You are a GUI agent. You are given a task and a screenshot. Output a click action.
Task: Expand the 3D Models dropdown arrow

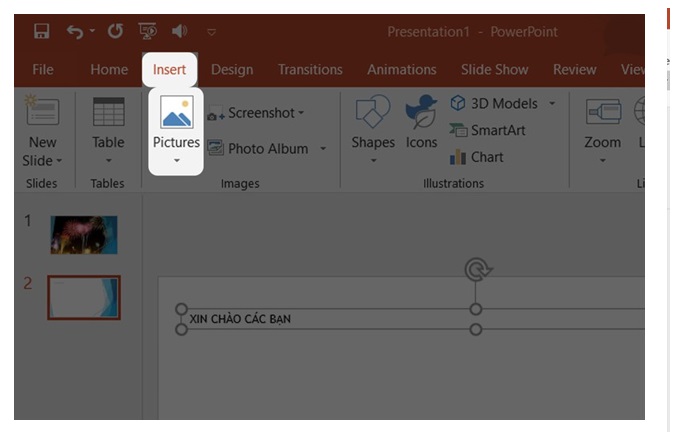click(x=551, y=103)
